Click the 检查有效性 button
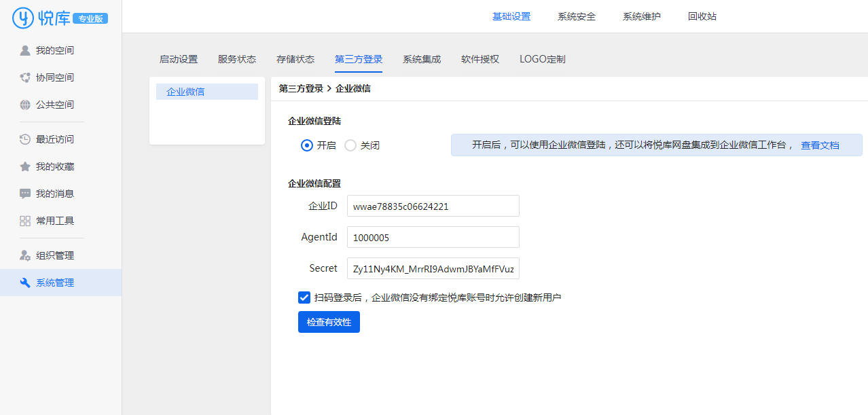This screenshot has width=868, height=415. pos(329,322)
